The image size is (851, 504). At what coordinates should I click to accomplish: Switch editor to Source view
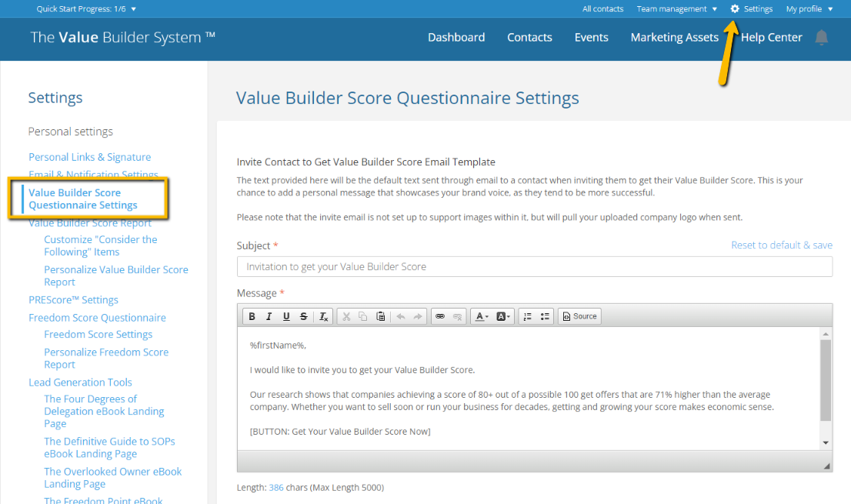click(x=579, y=316)
